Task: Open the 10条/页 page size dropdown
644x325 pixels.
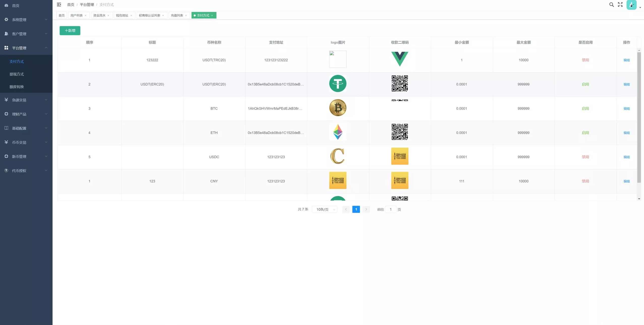Action: pos(325,209)
